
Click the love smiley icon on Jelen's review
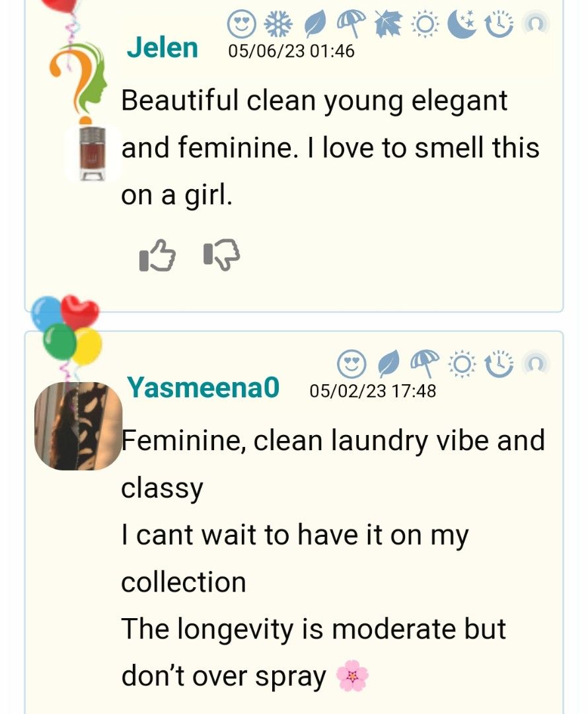(x=241, y=24)
